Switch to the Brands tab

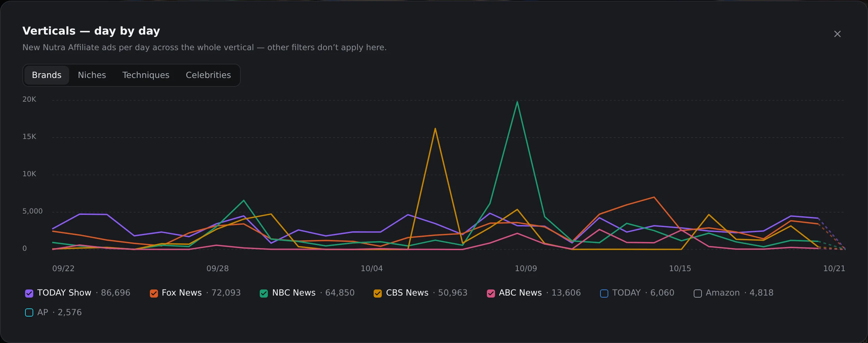pyautogui.click(x=46, y=75)
